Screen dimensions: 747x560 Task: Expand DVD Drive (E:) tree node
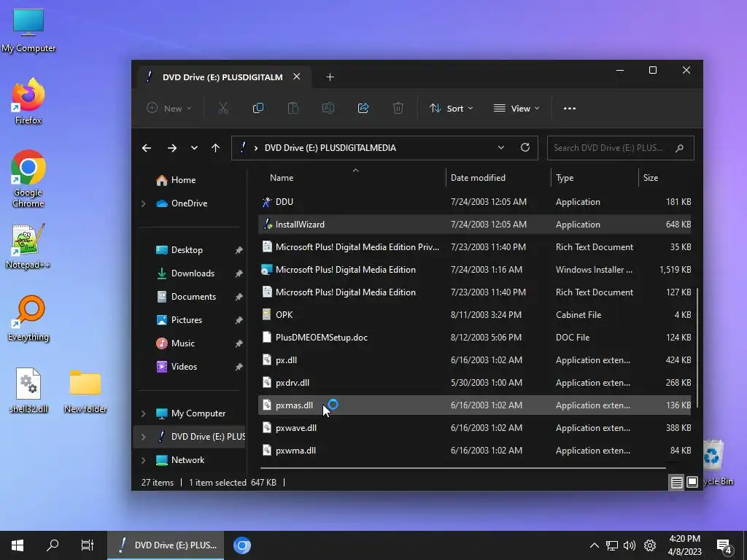point(144,437)
